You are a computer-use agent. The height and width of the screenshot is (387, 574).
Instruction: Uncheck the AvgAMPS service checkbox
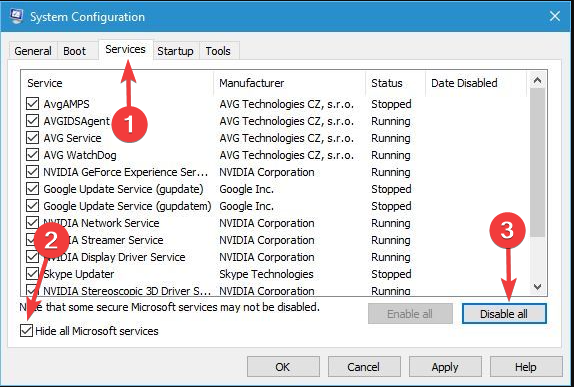[33, 104]
